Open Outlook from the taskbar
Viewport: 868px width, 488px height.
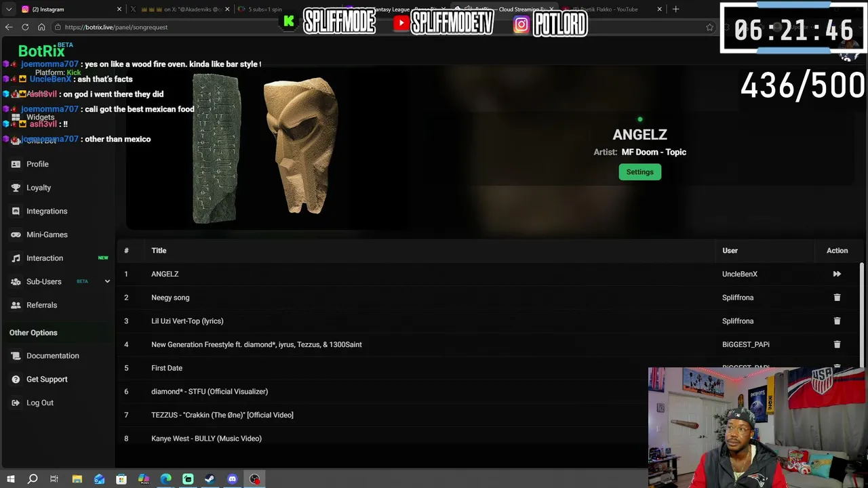pos(100,479)
